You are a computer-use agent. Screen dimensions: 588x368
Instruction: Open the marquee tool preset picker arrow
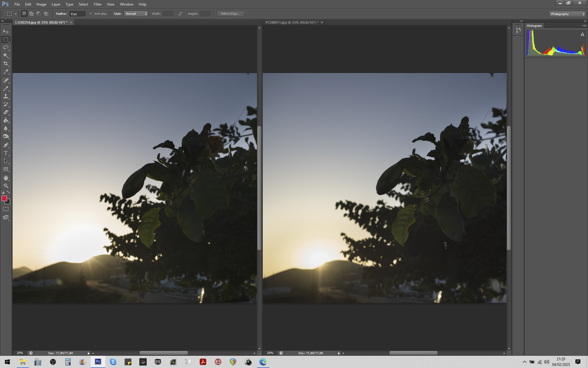click(x=16, y=14)
